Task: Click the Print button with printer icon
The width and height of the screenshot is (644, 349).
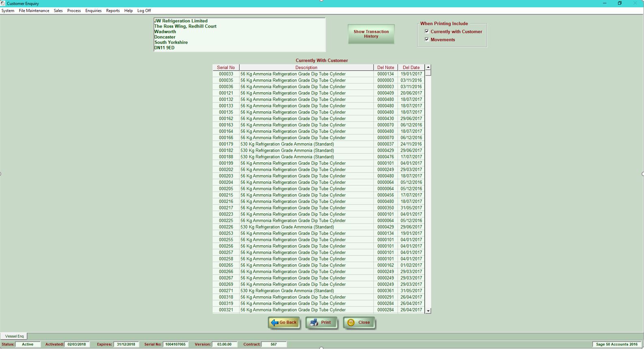Action: [x=322, y=323]
